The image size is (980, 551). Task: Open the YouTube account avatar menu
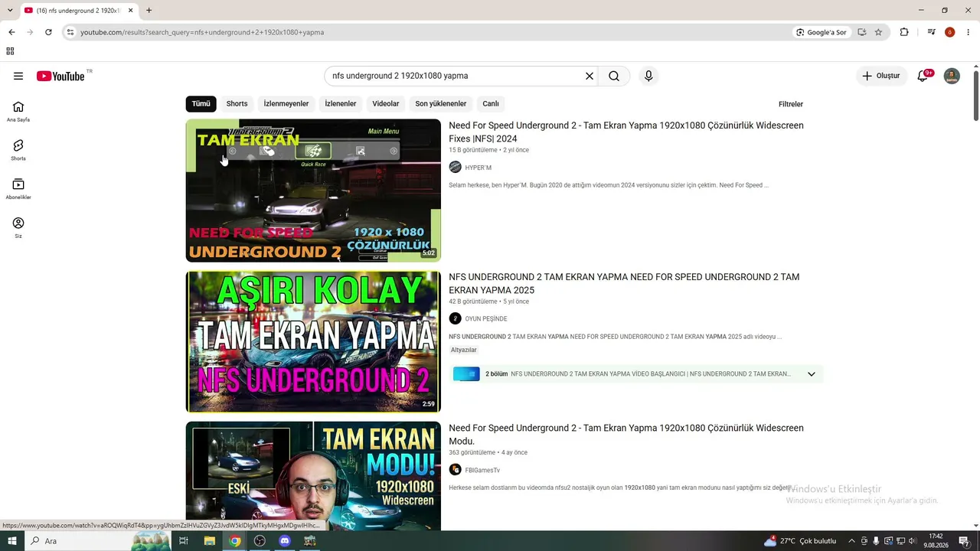(x=952, y=76)
